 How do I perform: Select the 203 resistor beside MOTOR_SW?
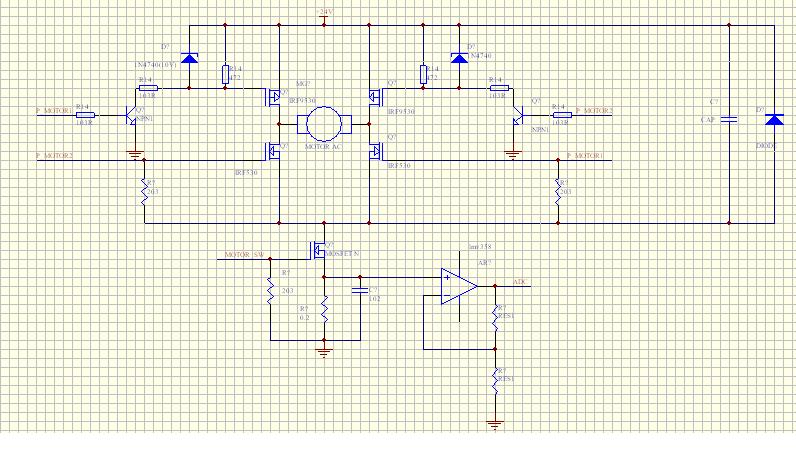pos(269,292)
